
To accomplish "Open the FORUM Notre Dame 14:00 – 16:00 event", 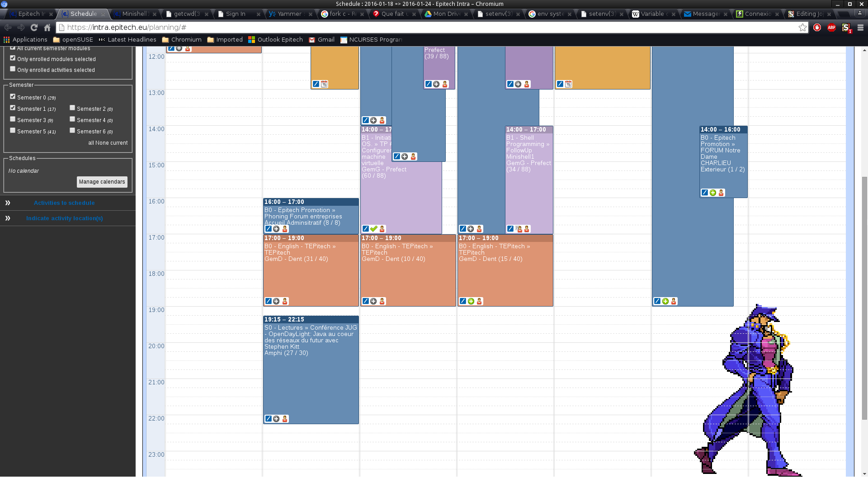I will coord(723,162).
